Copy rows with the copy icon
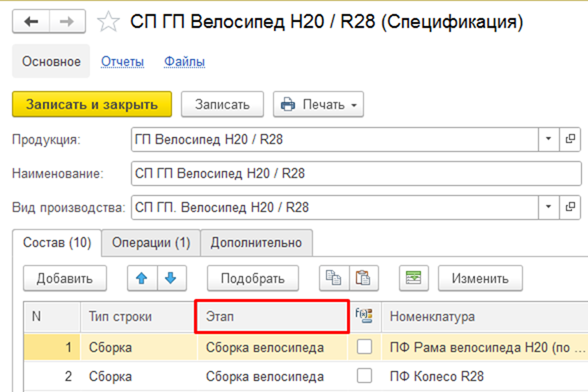 tap(334, 278)
